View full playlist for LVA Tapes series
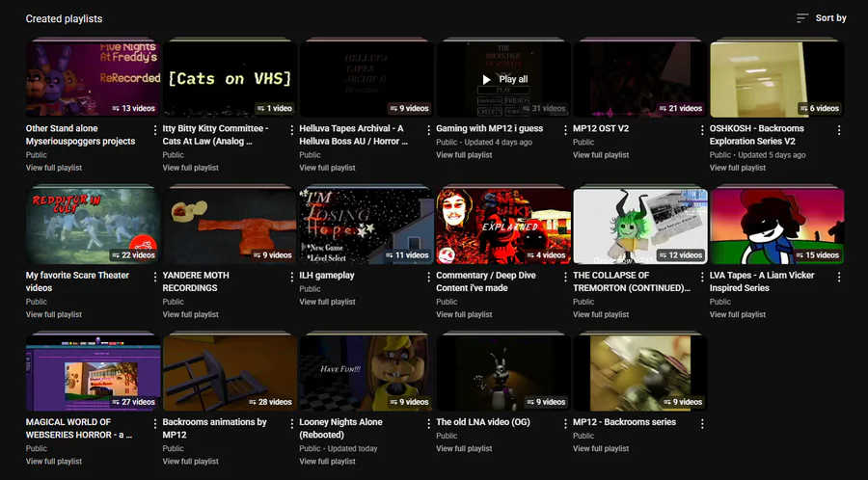This screenshot has height=480, width=868. [x=738, y=314]
